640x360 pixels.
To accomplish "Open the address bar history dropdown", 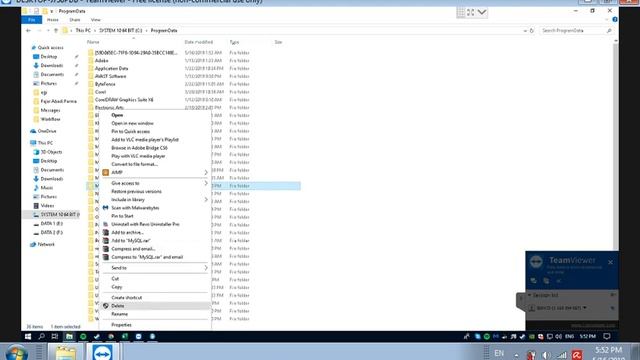I will (x=525, y=31).
